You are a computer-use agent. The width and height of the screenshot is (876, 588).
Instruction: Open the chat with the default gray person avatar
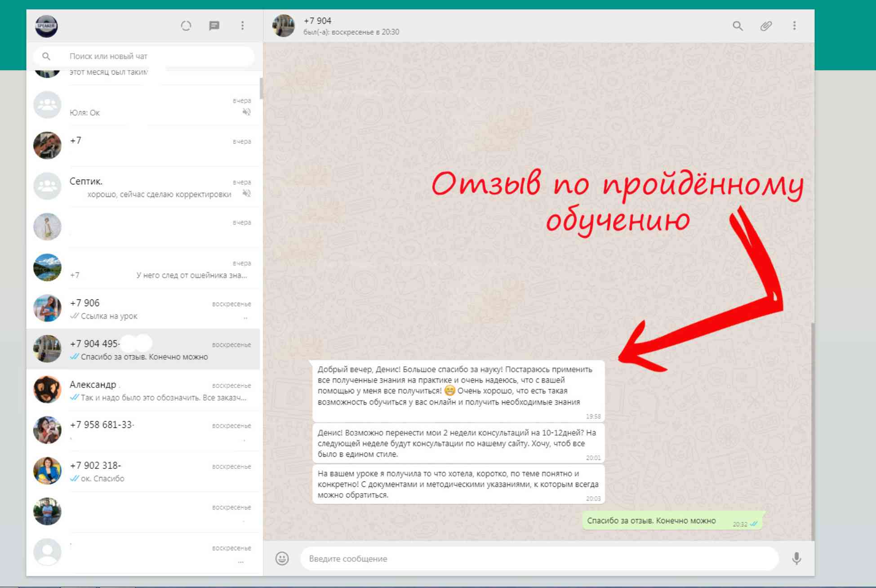(x=144, y=552)
